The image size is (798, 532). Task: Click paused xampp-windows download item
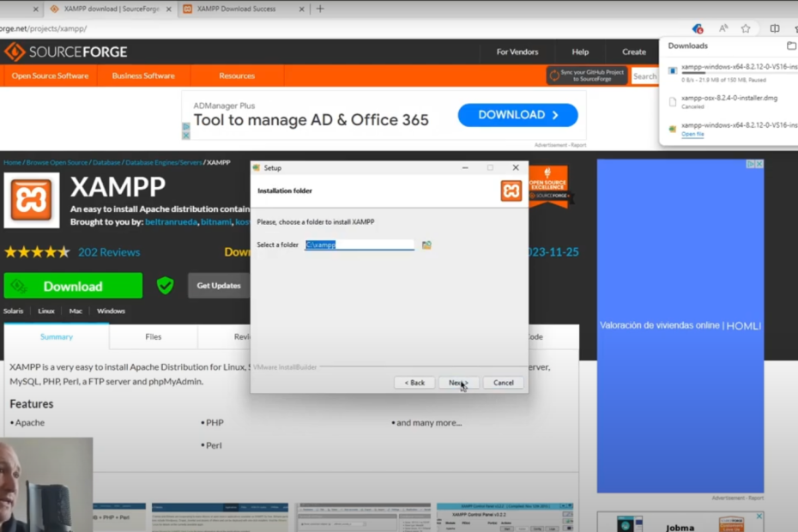[x=730, y=73]
